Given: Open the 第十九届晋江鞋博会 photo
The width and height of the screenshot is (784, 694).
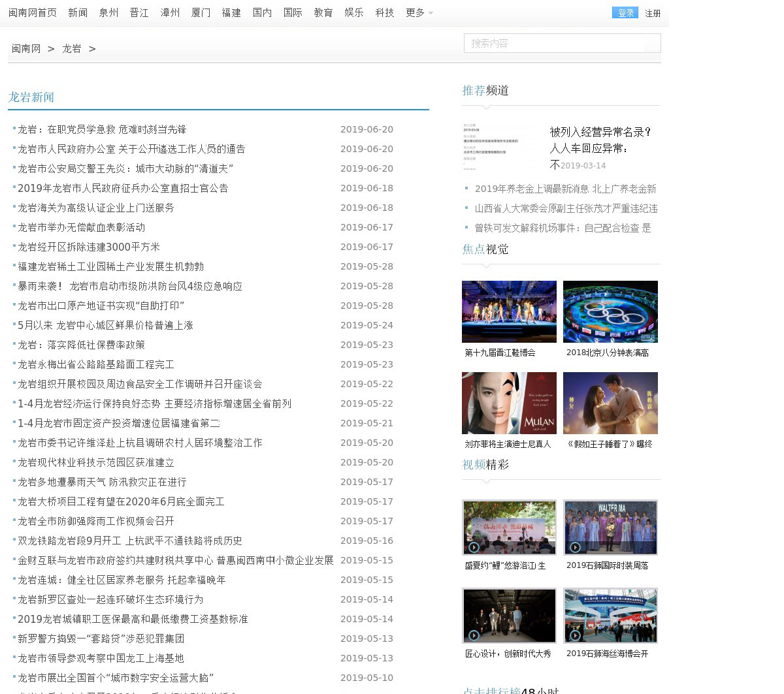Looking at the screenshot, I should click(509, 311).
